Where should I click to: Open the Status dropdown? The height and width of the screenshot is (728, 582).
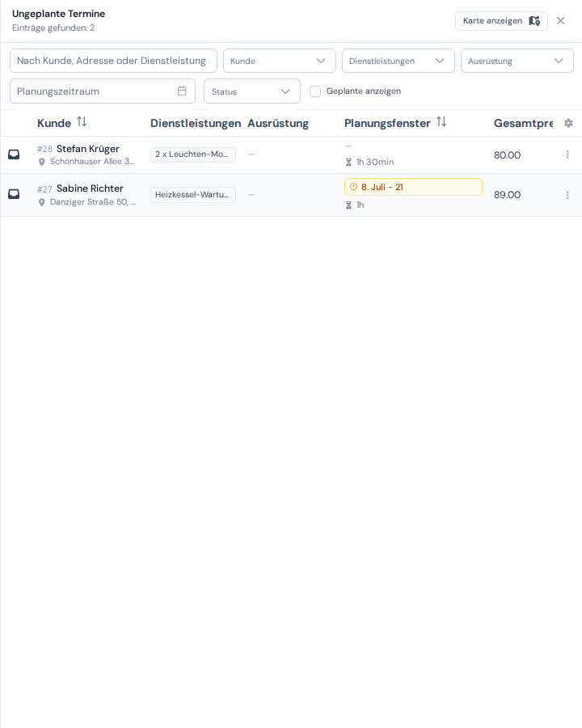click(252, 91)
